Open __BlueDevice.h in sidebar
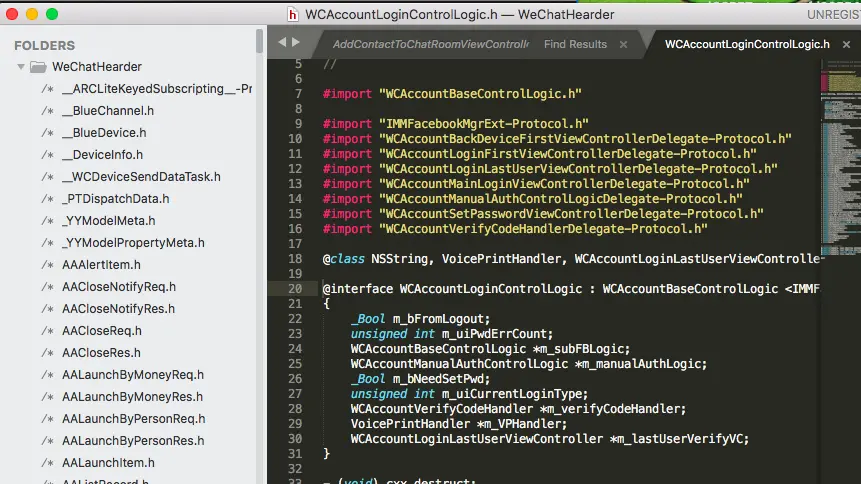 [x=104, y=133]
